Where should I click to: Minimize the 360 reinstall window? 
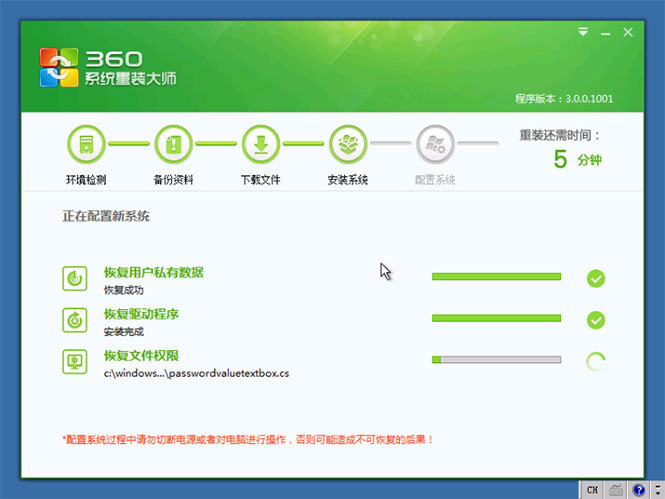point(606,33)
